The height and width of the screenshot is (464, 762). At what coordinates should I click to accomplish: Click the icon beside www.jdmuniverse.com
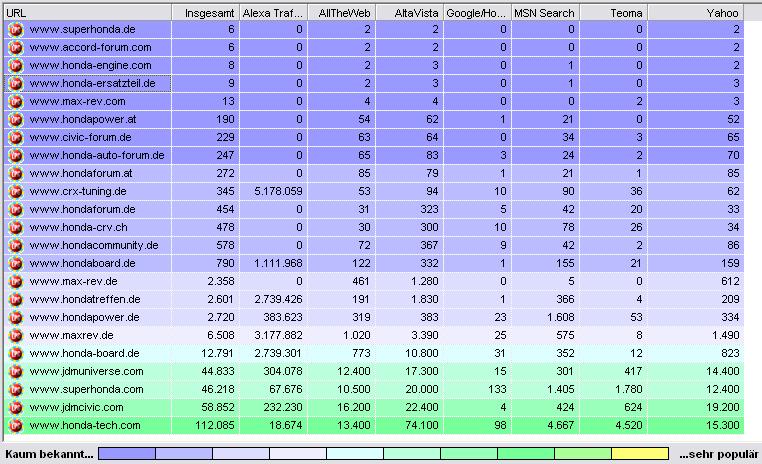click(15, 371)
